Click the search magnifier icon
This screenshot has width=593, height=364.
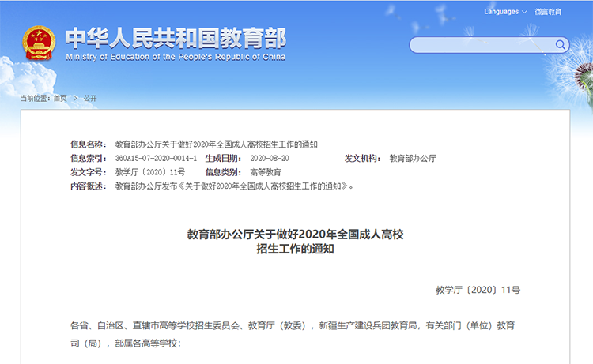(560, 45)
